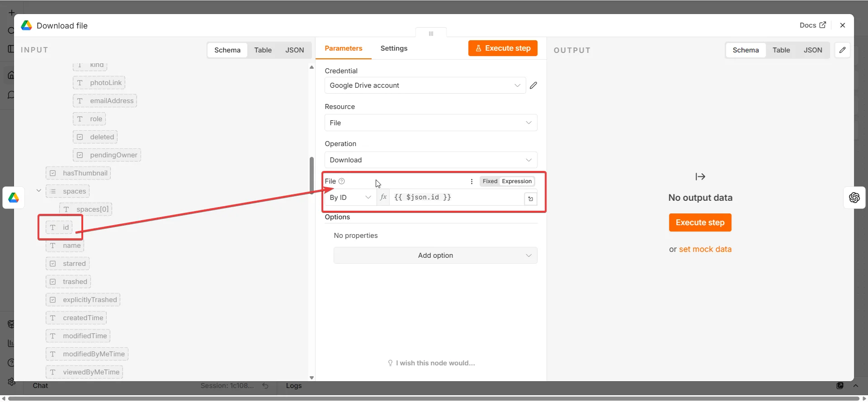
Task: Click Execute step button in output panel
Action: click(x=700, y=222)
